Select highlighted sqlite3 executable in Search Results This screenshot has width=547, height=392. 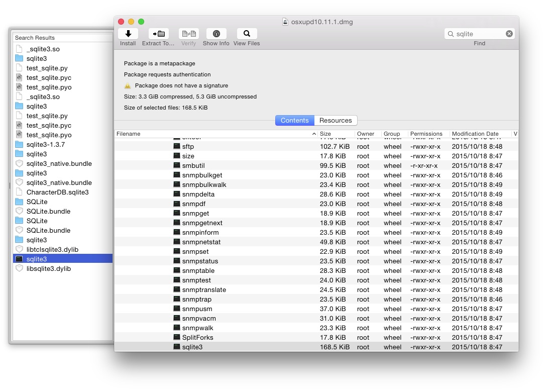click(x=63, y=259)
